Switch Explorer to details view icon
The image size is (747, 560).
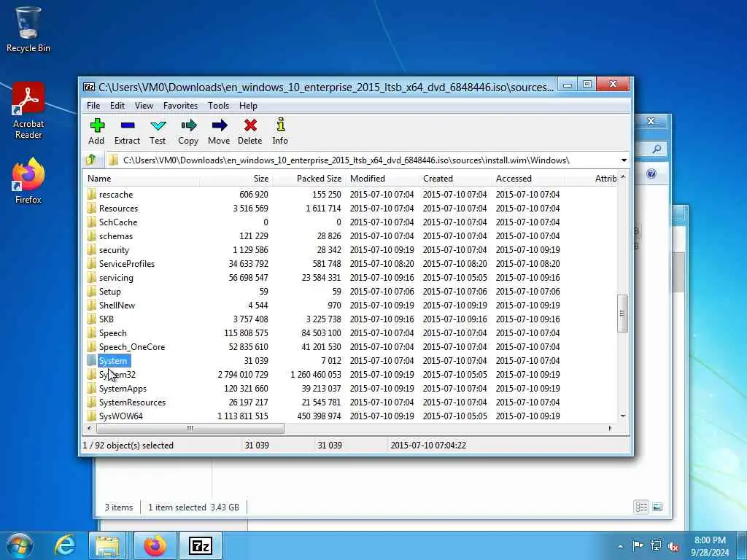pyautogui.click(x=642, y=507)
